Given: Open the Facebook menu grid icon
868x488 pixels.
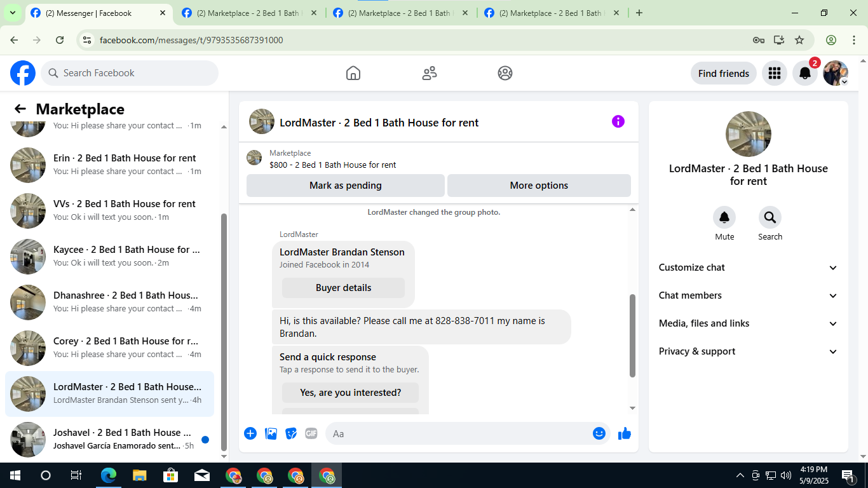Looking at the screenshot, I should [x=774, y=73].
